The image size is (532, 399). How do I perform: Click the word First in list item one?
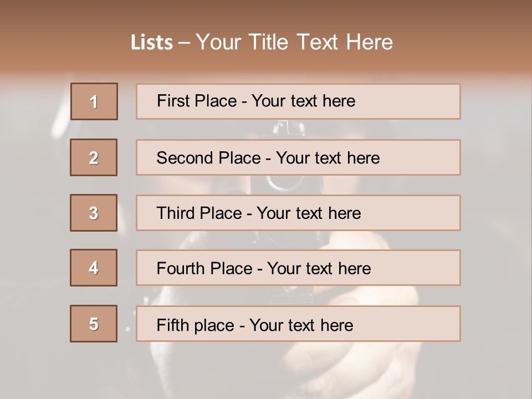click(168, 101)
